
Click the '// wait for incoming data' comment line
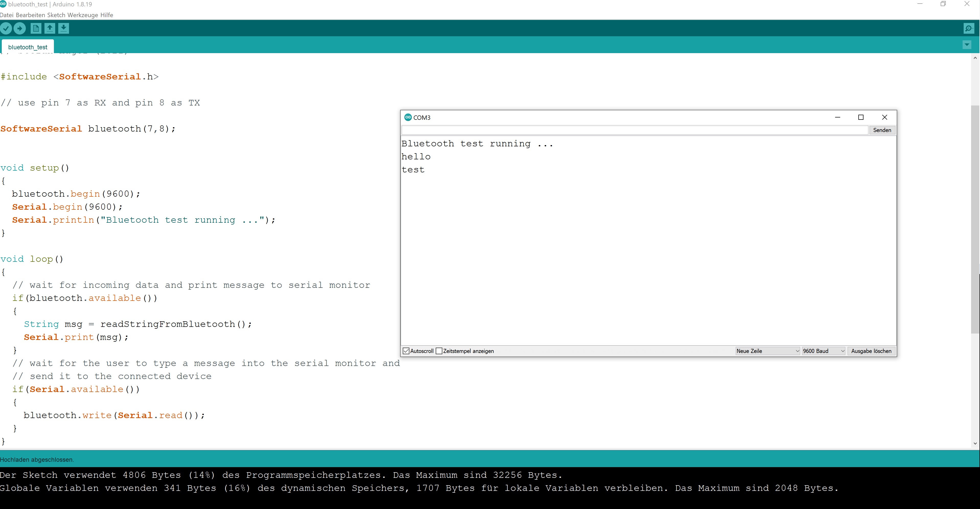(x=191, y=285)
